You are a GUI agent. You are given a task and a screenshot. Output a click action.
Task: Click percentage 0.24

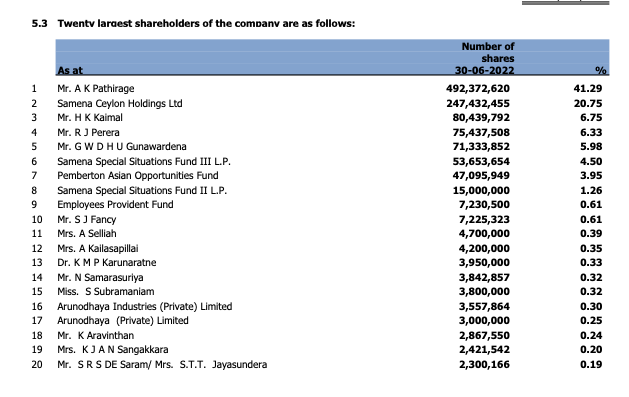[591, 335]
